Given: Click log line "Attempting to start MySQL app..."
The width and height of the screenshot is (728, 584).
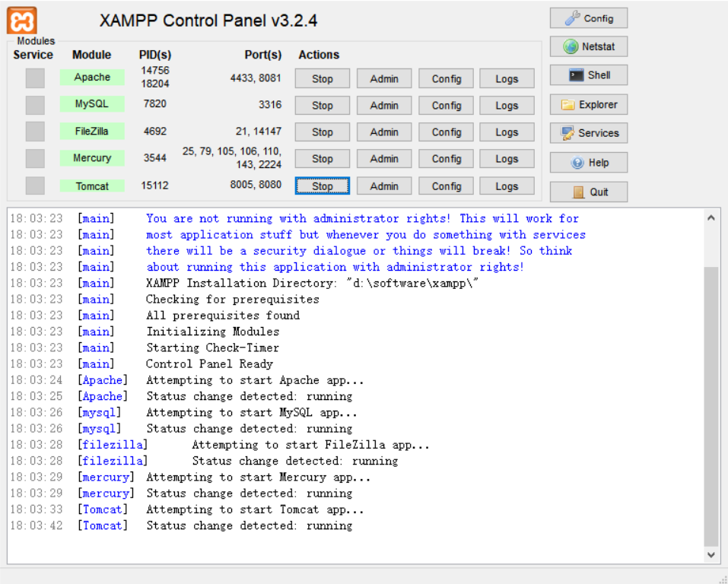Looking at the screenshot, I should click(252, 413).
